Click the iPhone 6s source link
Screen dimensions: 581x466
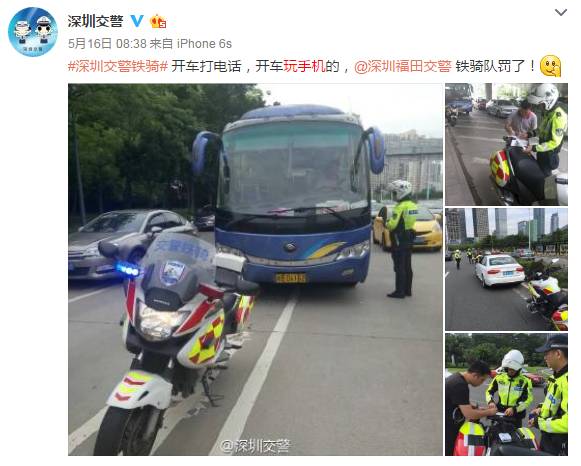(204, 44)
